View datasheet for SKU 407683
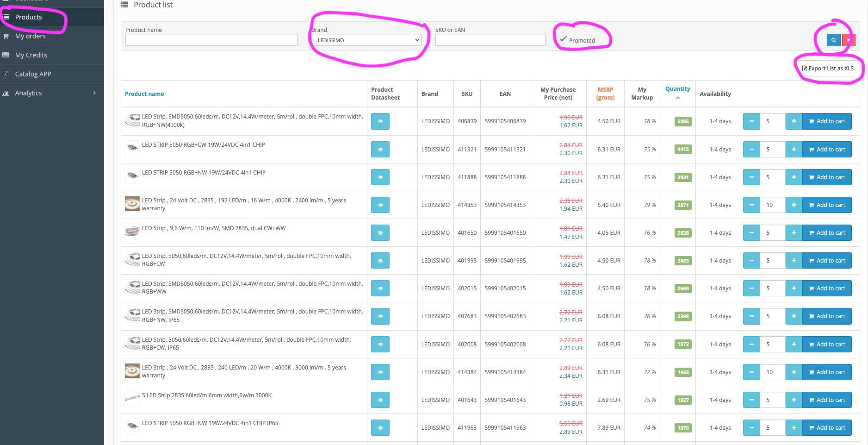Screen dimensions: 868x445 [380, 316]
